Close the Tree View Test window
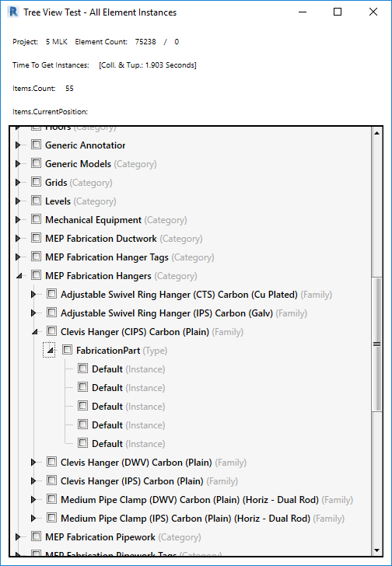392x566 pixels. click(373, 12)
